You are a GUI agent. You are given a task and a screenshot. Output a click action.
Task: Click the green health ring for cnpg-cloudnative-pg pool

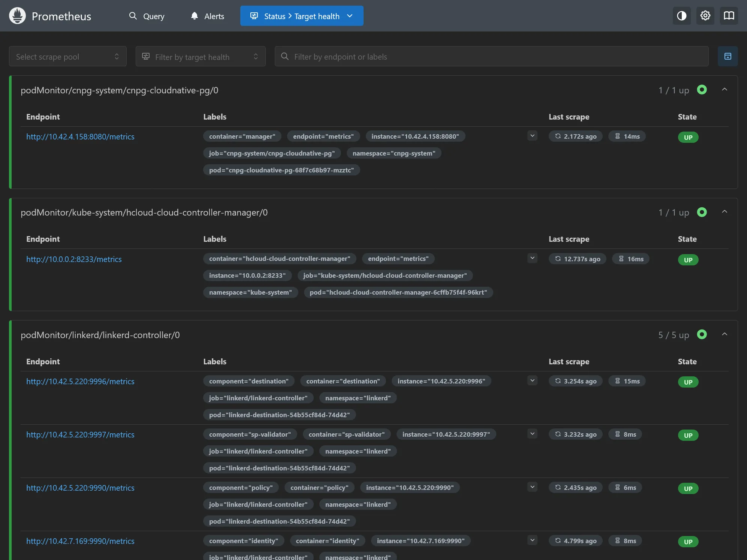702,90
